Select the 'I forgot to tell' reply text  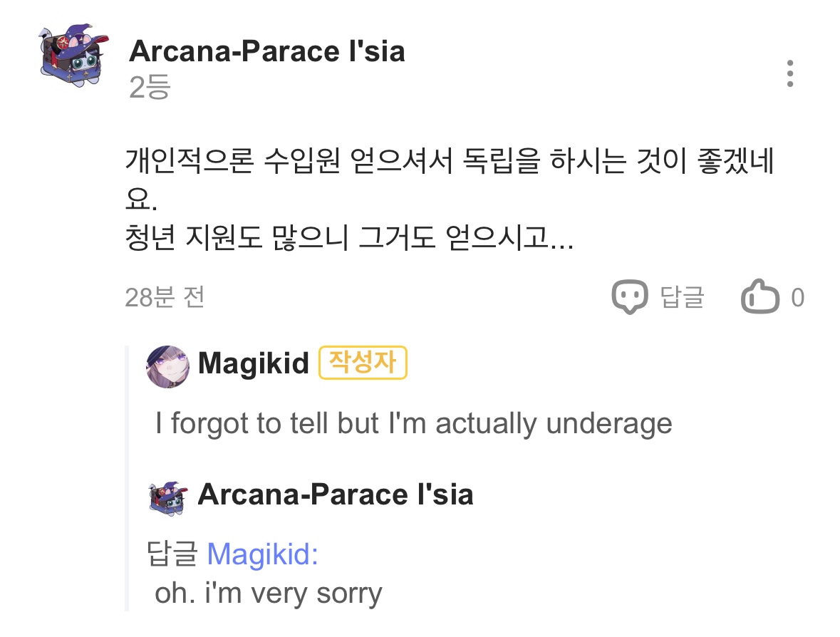[x=413, y=424]
